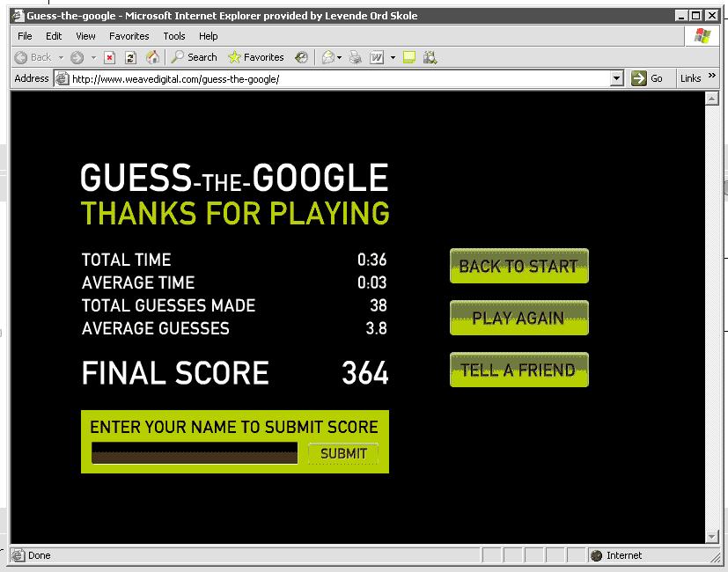Click the vertical scrollbar down arrow
This screenshot has height=572, width=728.
click(712, 536)
